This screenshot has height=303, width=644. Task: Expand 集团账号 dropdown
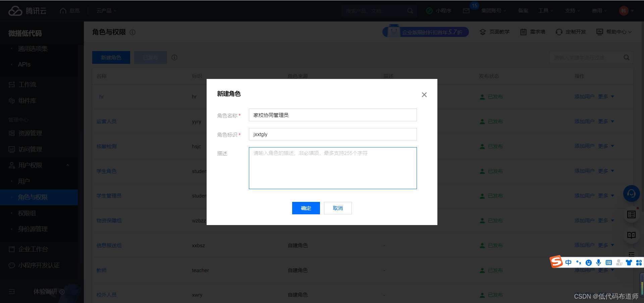494,11
